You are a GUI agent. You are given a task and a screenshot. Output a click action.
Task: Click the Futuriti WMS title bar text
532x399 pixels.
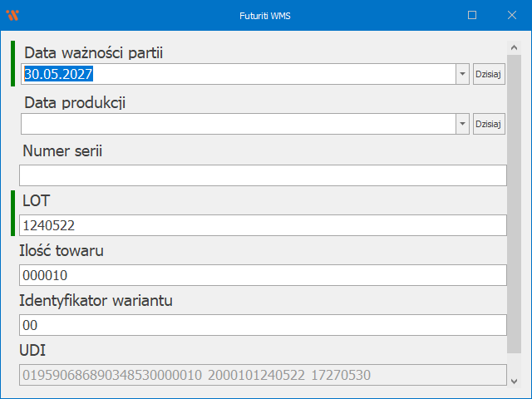(x=266, y=15)
